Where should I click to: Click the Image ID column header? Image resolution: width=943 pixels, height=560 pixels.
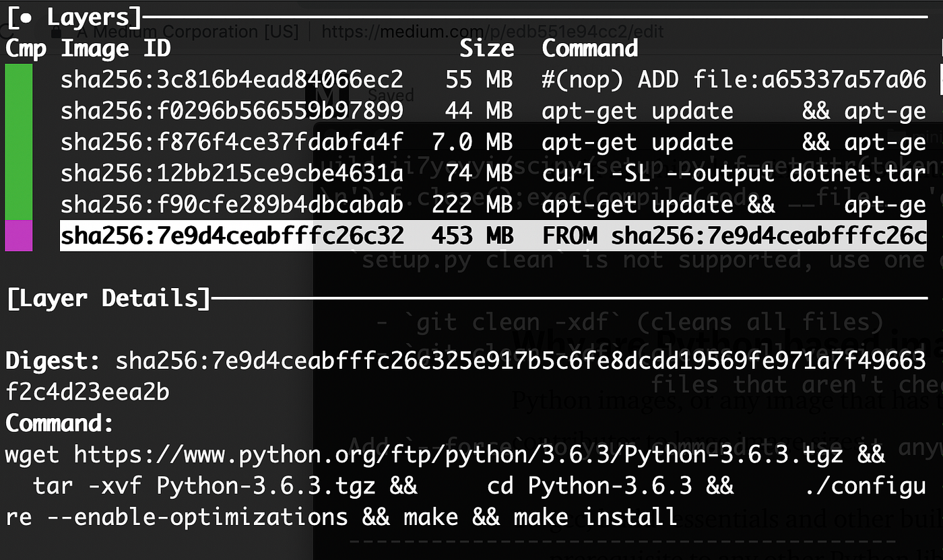(116, 48)
